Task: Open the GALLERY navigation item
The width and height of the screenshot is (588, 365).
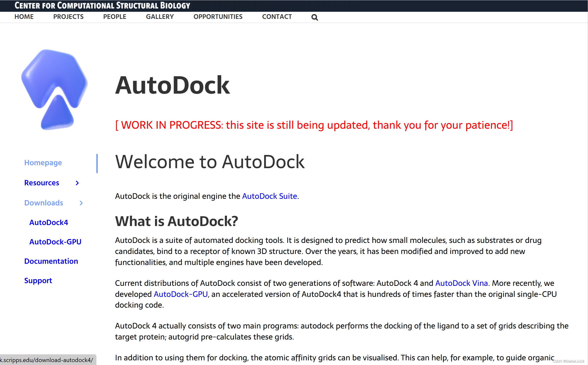Action: point(160,16)
